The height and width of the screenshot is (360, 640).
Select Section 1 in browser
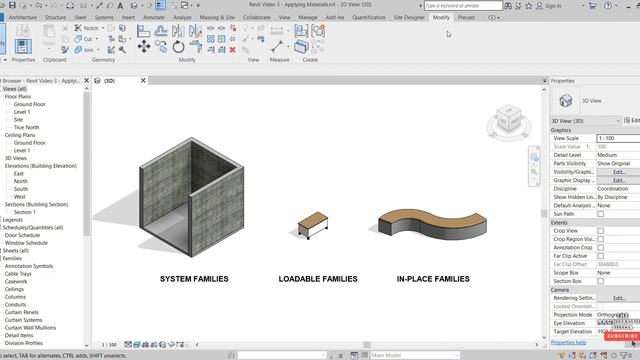coord(24,212)
